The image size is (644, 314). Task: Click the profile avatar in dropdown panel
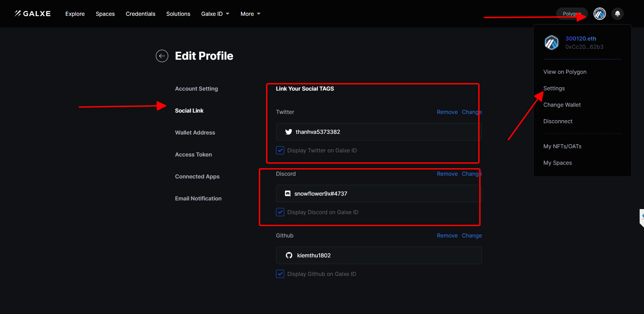[552, 43]
